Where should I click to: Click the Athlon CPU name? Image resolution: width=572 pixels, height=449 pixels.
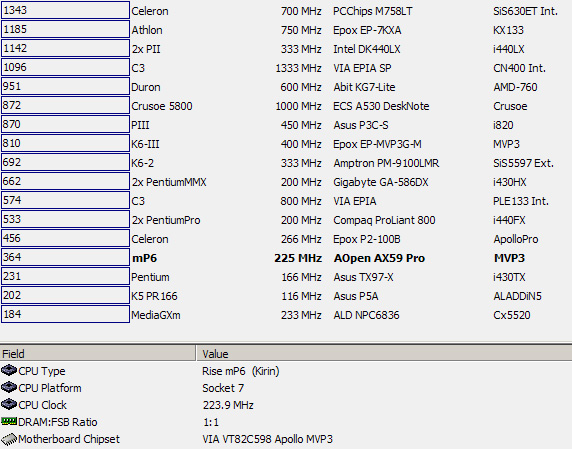[x=147, y=30]
